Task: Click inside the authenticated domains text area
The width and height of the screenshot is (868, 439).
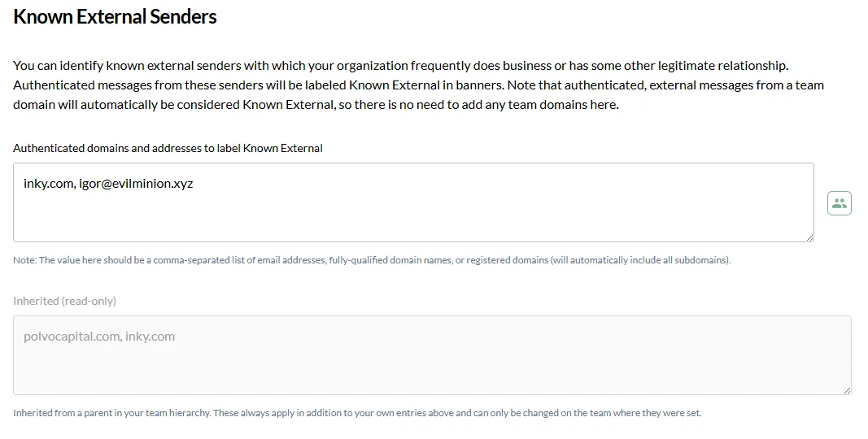Action: pos(413,202)
